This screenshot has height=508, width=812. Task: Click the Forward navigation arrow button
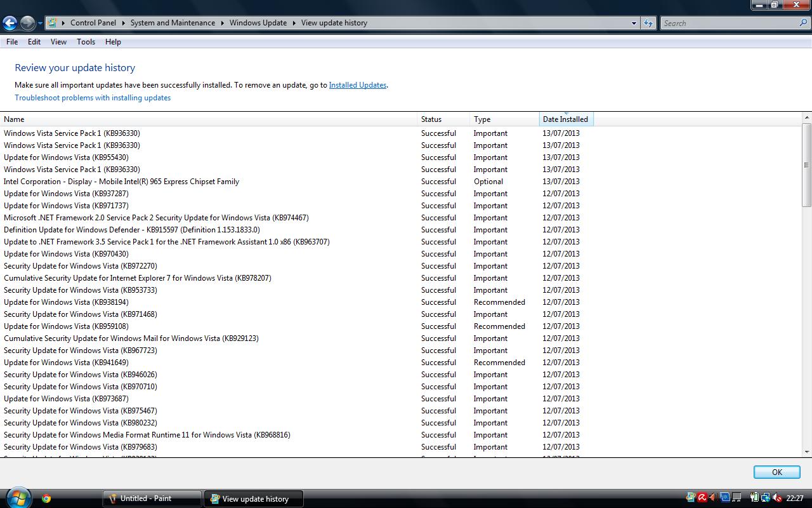pyautogui.click(x=27, y=23)
